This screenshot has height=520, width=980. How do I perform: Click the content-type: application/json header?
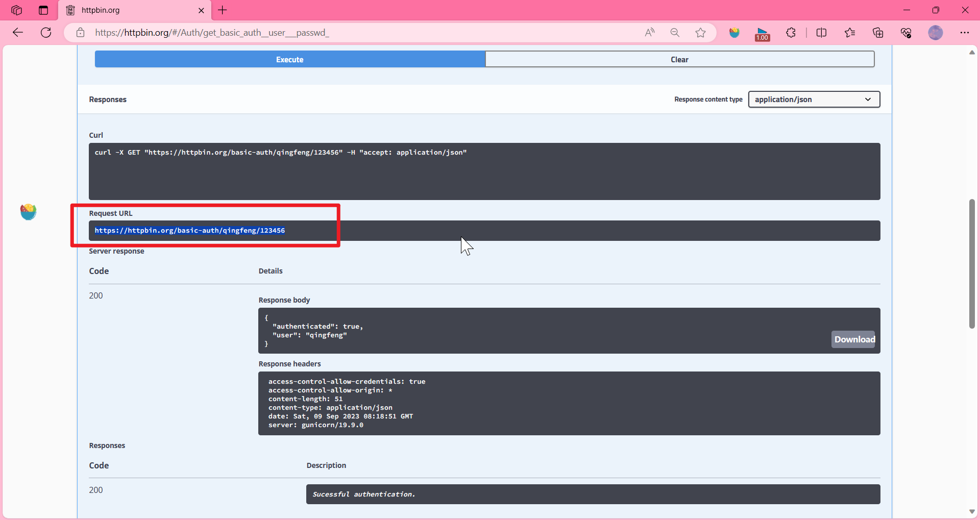click(x=330, y=408)
